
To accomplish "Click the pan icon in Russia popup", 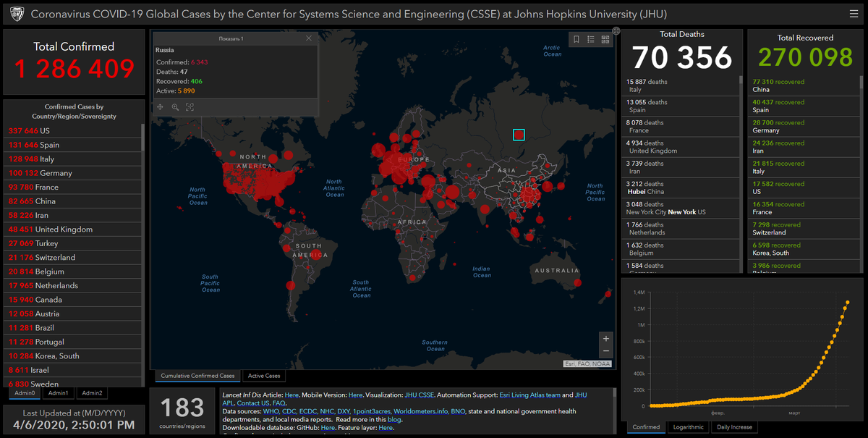I will point(161,107).
